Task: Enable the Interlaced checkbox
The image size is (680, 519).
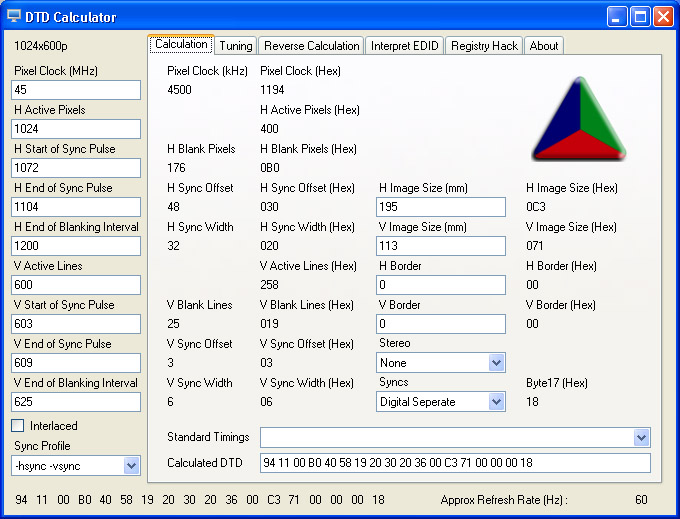Action: tap(18, 426)
